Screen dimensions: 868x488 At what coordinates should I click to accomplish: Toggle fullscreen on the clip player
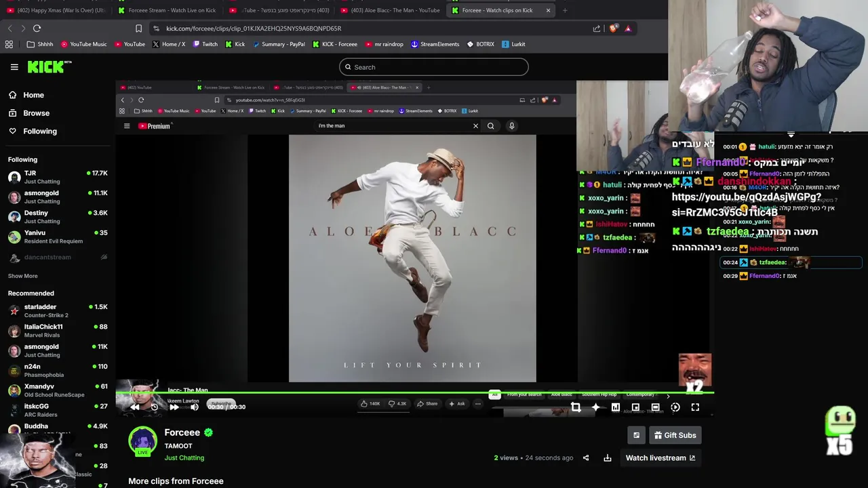pyautogui.click(x=695, y=407)
